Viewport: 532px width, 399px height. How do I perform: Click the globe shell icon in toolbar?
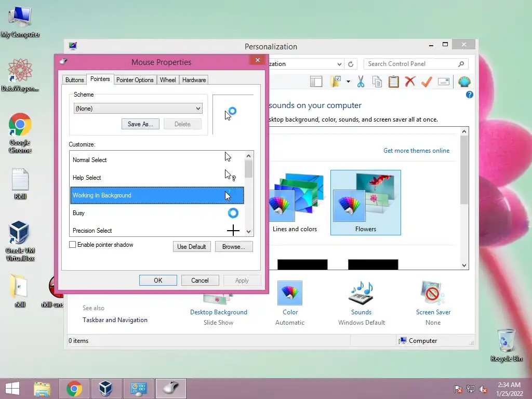464,82
